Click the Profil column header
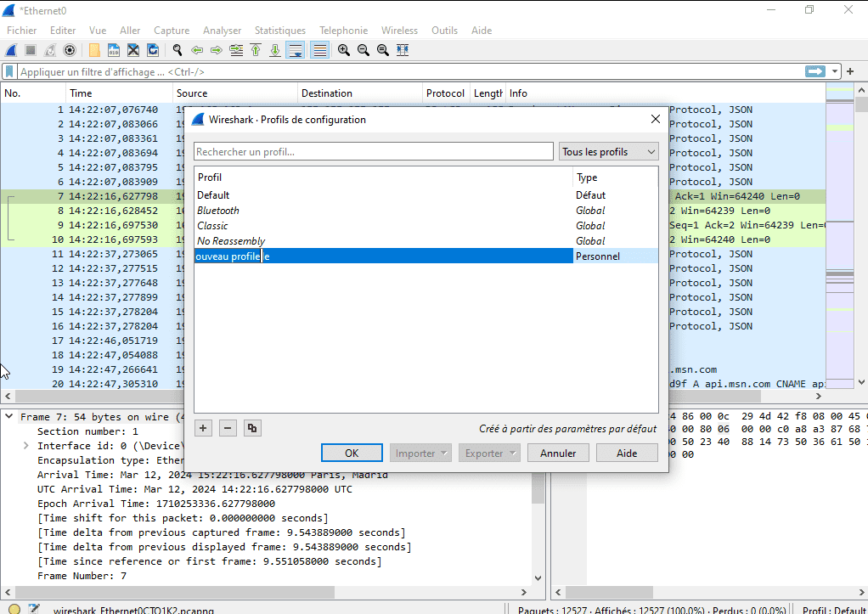 [384, 177]
